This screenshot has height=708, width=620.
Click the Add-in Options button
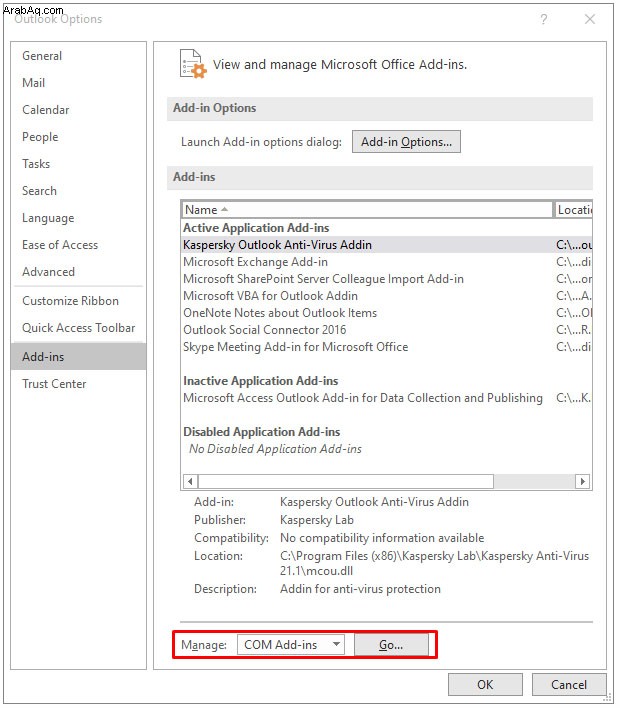tap(406, 142)
